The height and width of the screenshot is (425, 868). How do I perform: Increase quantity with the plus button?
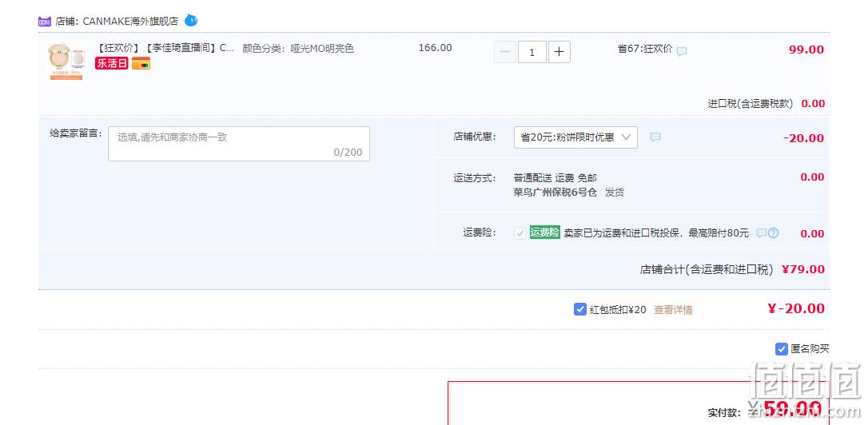[x=559, y=52]
